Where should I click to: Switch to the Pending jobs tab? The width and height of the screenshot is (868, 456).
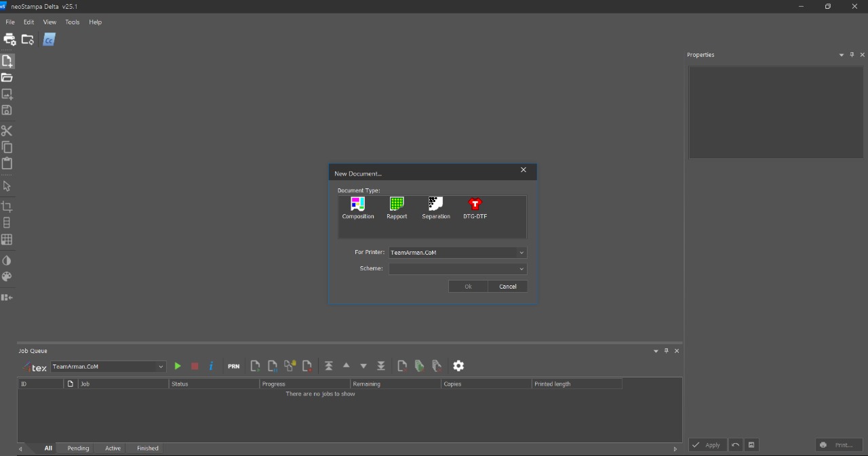coord(78,448)
